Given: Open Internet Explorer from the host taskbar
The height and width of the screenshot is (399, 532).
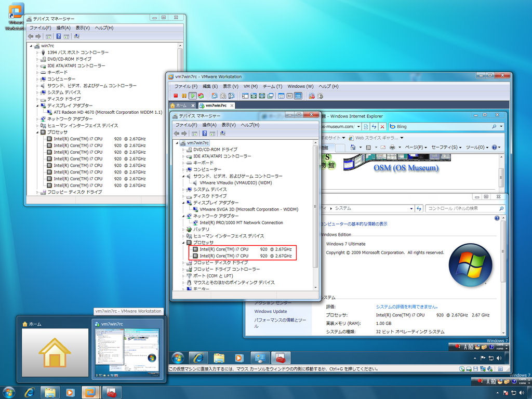Looking at the screenshot, I should point(30,393).
